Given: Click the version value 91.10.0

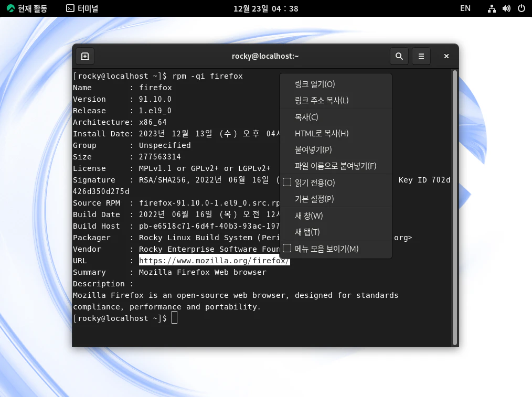Looking at the screenshot, I should [x=155, y=99].
